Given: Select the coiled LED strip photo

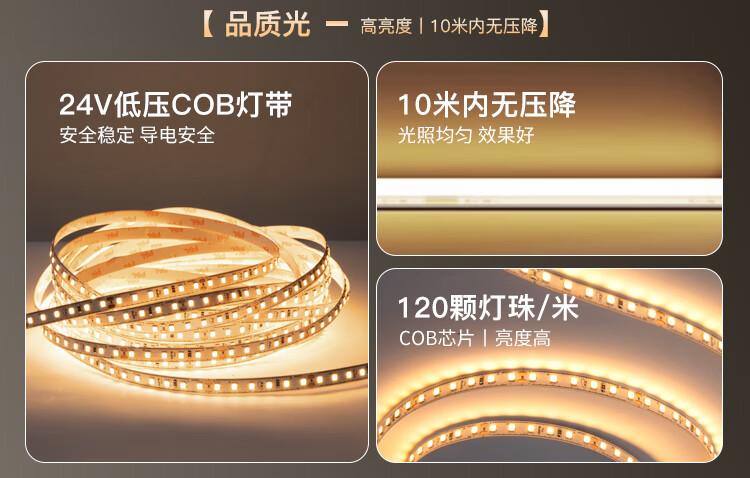Looking at the screenshot, I should (196, 301).
